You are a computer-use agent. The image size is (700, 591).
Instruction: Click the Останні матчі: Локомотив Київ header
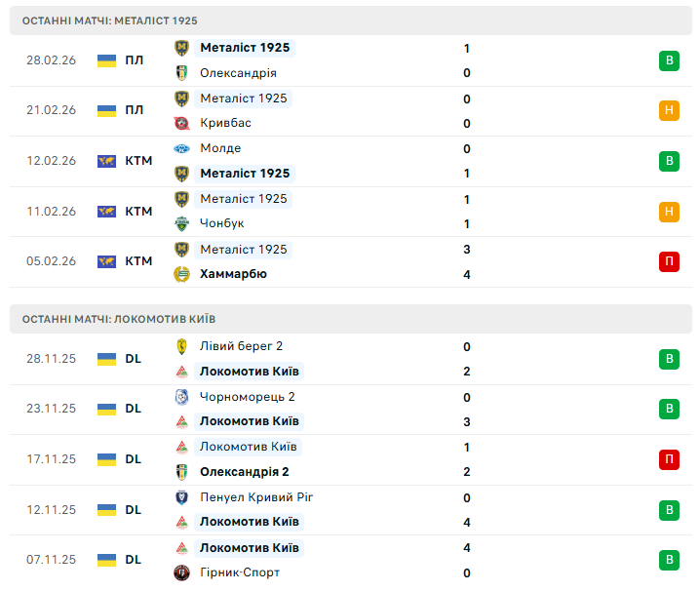point(119,319)
